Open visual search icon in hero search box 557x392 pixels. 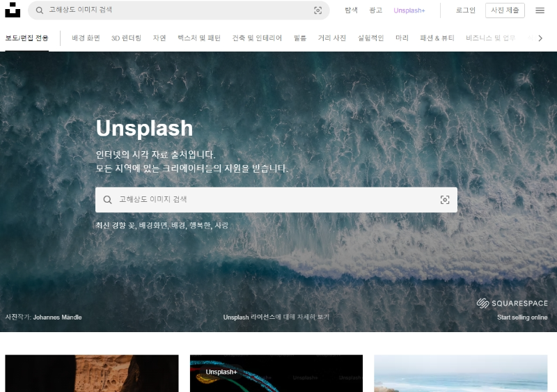click(445, 200)
